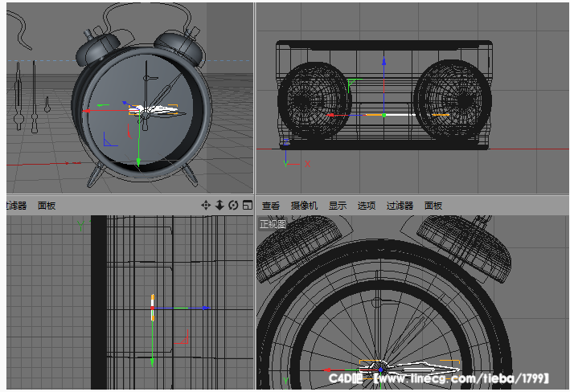This screenshot has height=392, width=570.
Task: Toggle the maximize viewport icon in the bottom-left viewport
Action: 248,206
